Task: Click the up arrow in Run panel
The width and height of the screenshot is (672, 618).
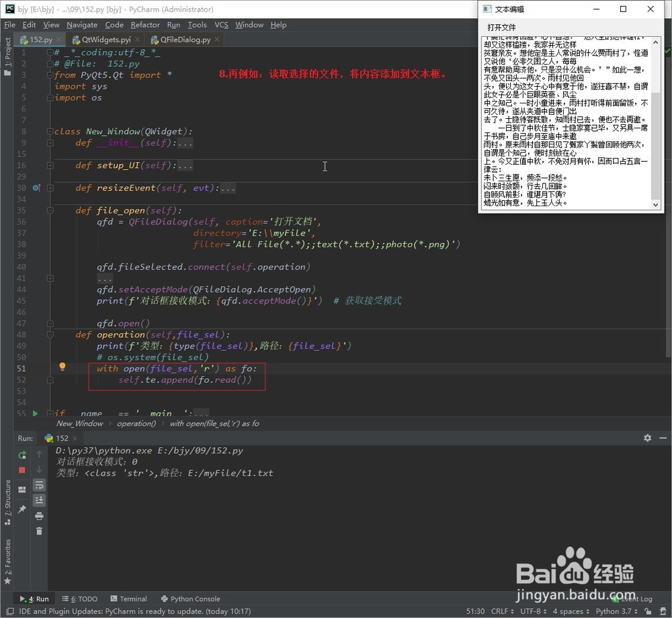Action: pyautogui.click(x=39, y=454)
